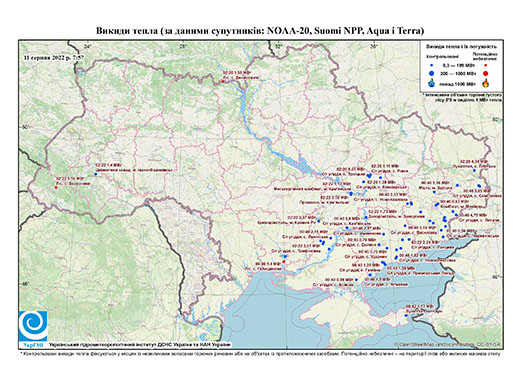This screenshot has height=368, width=520.
Task: Click the orange flame icon in legend
Action: tap(486, 83)
